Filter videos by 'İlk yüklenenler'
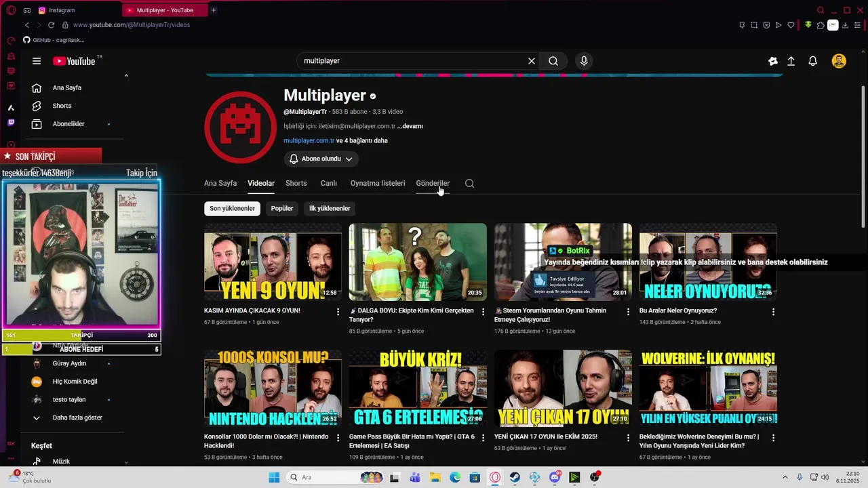 click(x=330, y=209)
